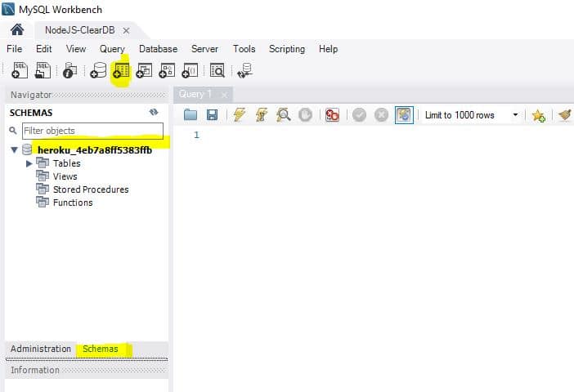574x392 pixels.
Task: Select Stored Procedures in the tree
Action: [91, 189]
